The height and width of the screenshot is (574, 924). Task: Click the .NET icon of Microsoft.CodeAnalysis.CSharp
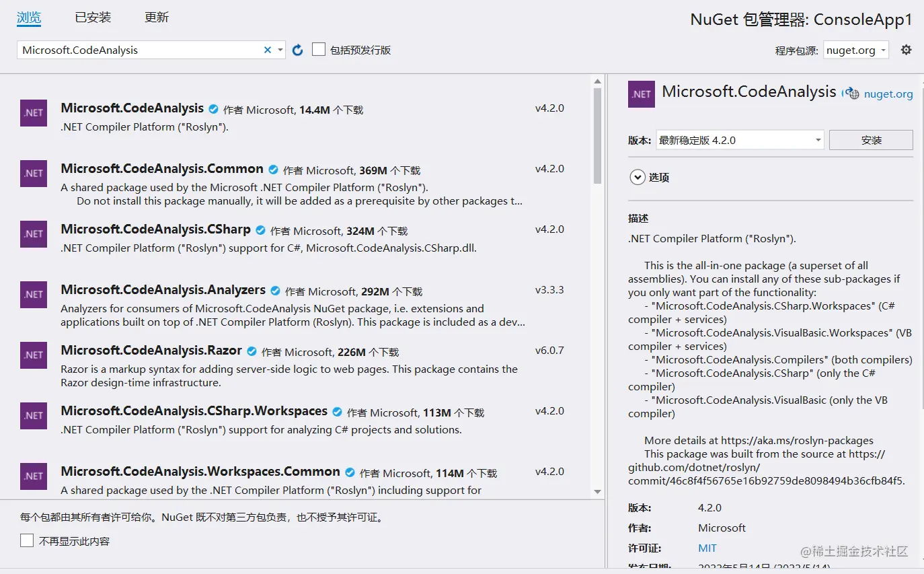(34, 234)
